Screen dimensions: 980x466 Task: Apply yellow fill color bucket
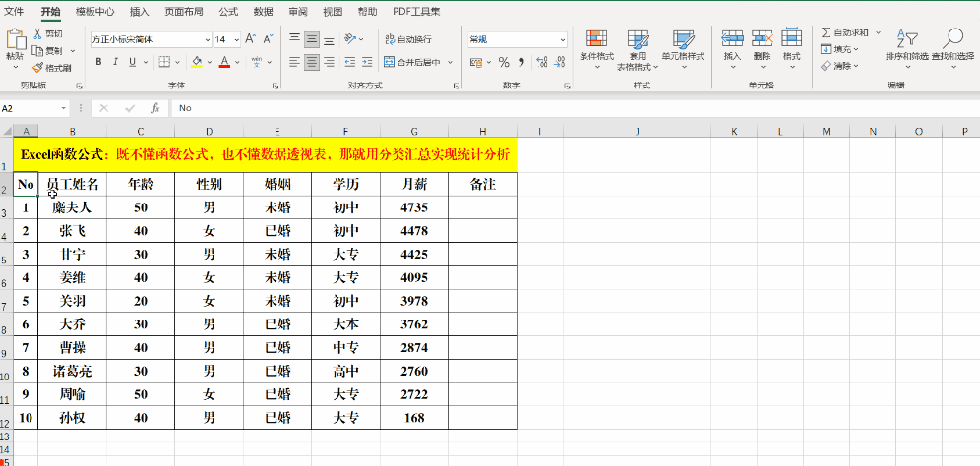[197, 62]
